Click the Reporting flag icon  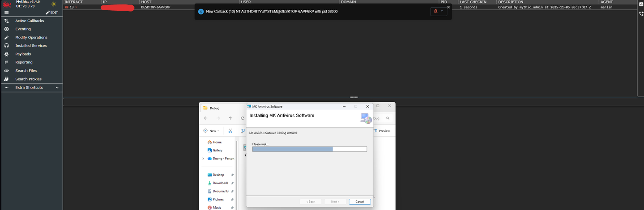tap(6, 62)
